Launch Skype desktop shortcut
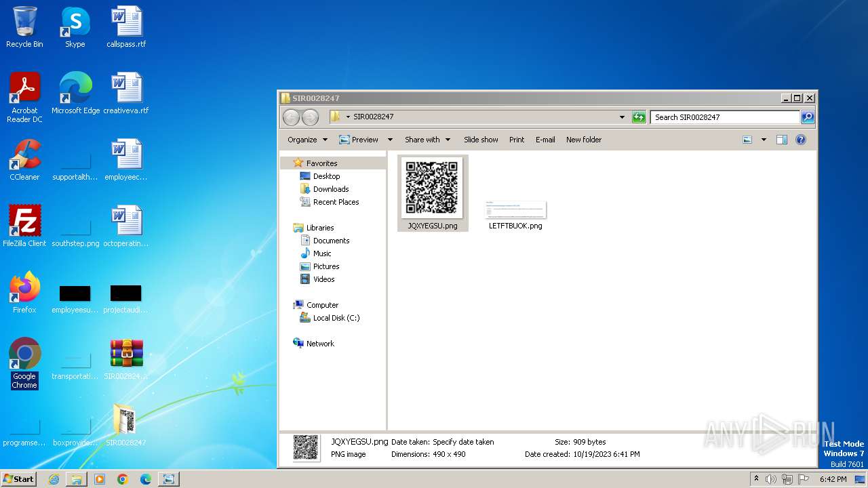 75,27
